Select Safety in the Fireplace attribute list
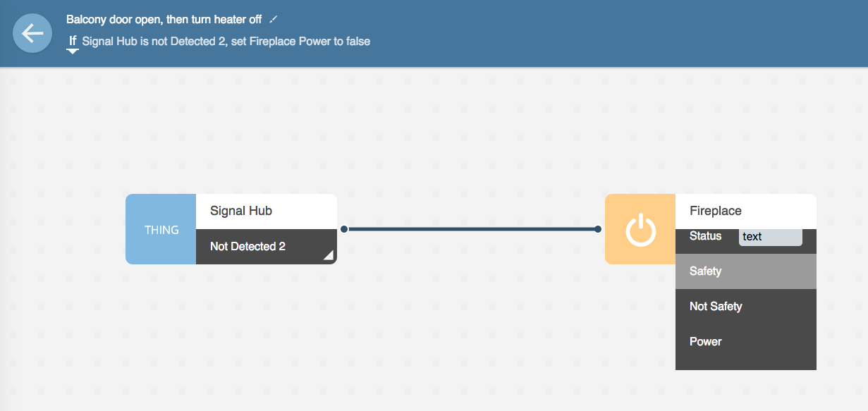 point(706,271)
